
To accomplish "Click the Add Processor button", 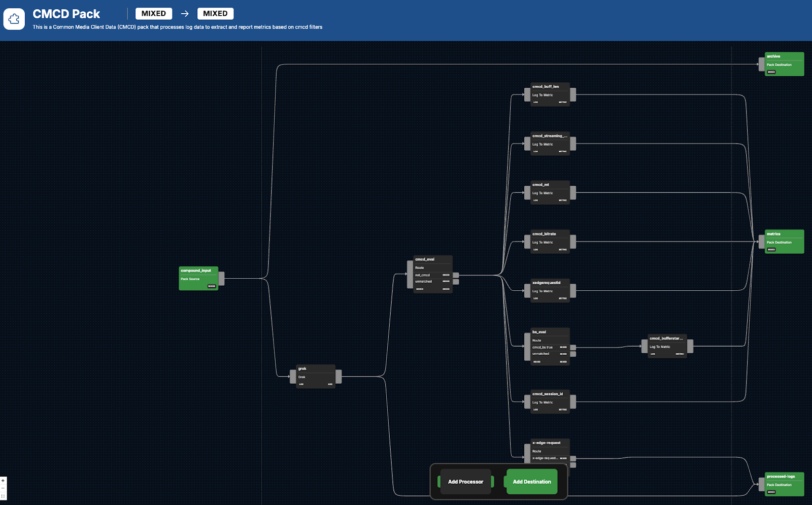I will click(x=465, y=482).
